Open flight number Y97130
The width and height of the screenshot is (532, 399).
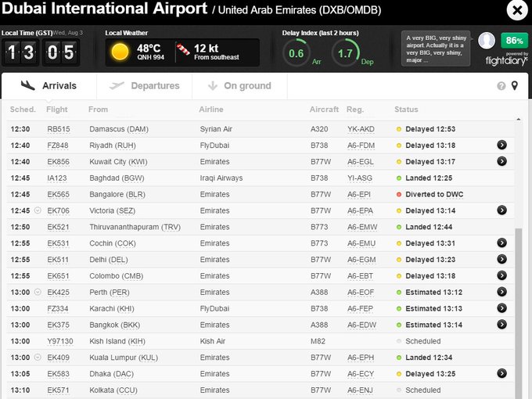60,341
